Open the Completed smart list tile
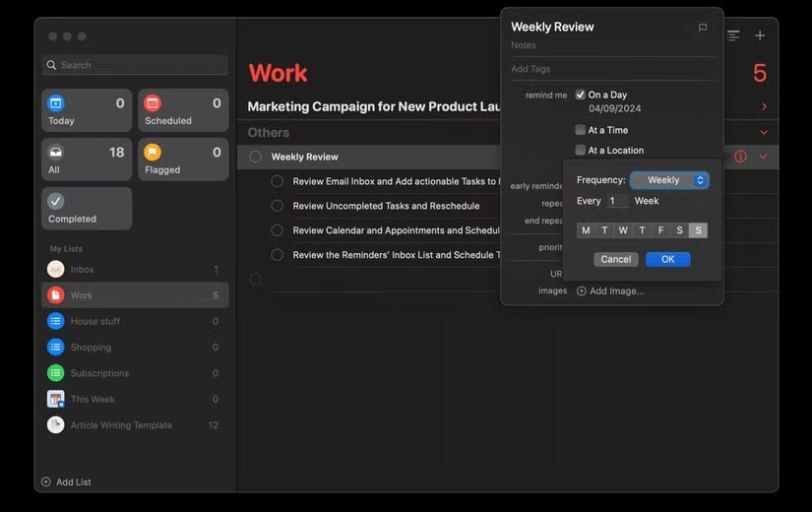The height and width of the screenshot is (512, 812). (87, 208)
